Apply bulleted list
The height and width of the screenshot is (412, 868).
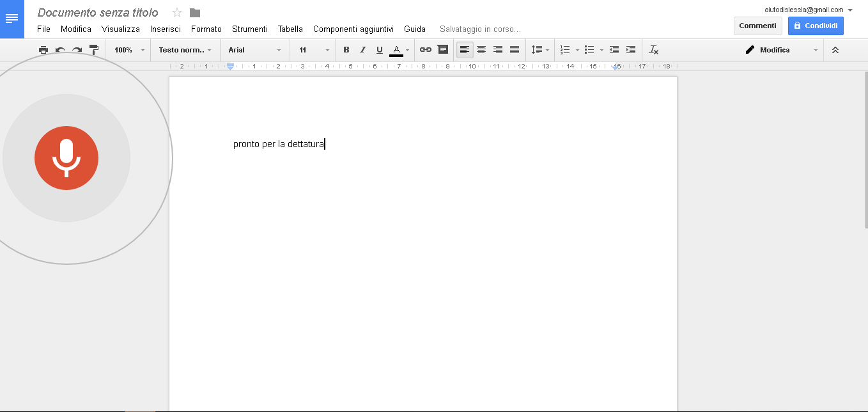click(x=589, y=50)
